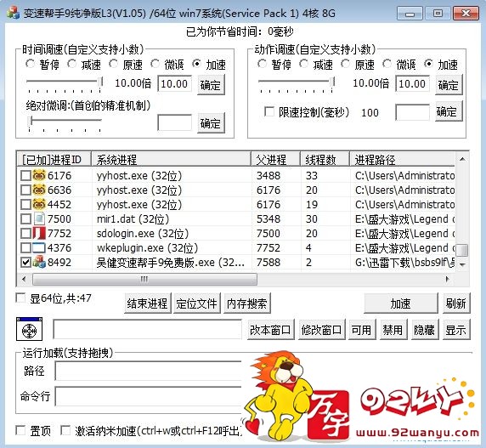Click the wkeplugin.exe window icon for process 4376

[39, 248]
